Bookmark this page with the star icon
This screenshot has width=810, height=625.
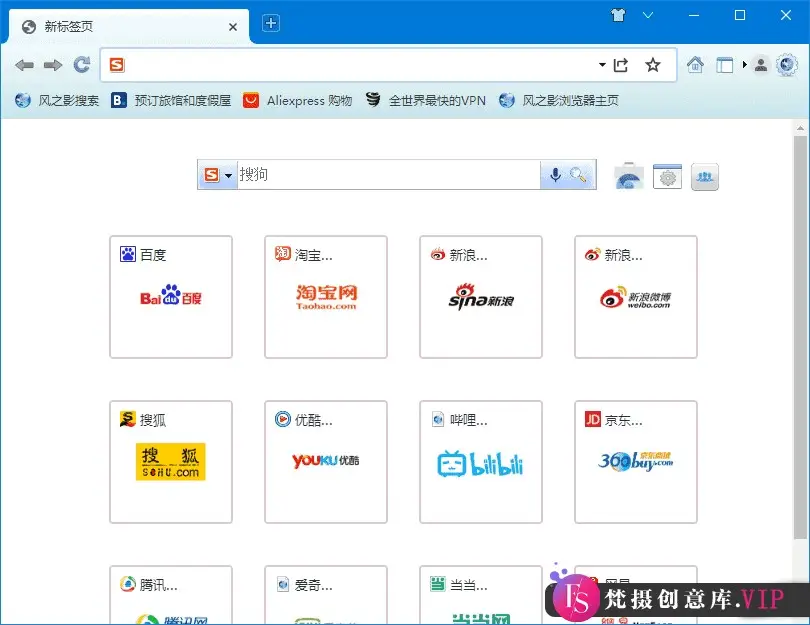(653, 65)
